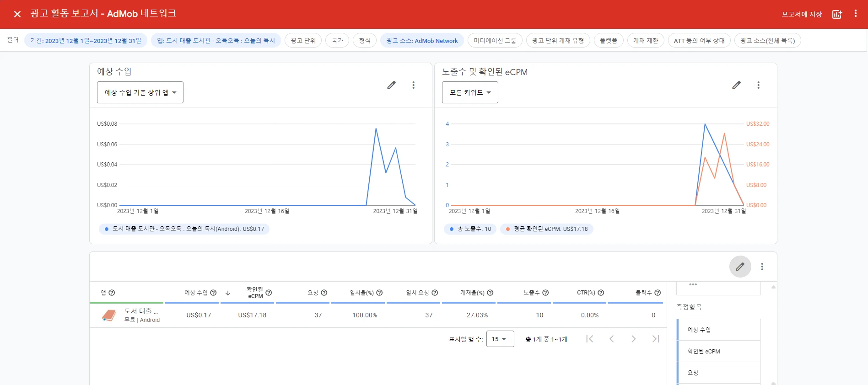Go to next page of table

click(634, 339)
